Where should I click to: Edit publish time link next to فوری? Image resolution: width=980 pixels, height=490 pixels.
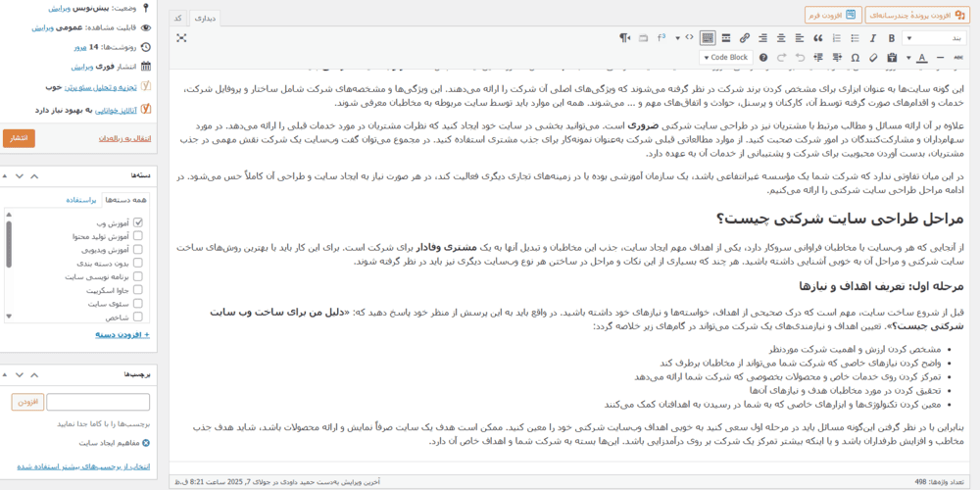(82, 67)
